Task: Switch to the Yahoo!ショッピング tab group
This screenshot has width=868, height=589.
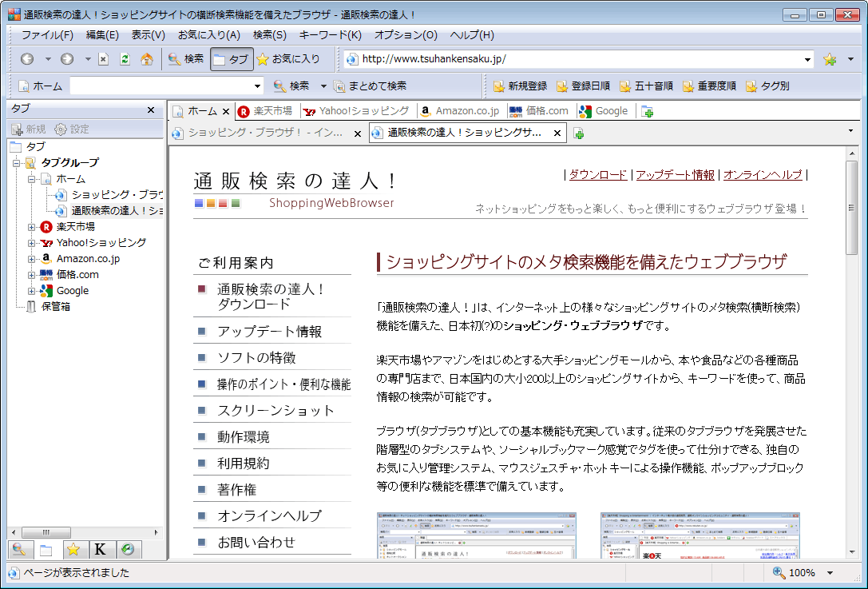Action: (356, 111)
